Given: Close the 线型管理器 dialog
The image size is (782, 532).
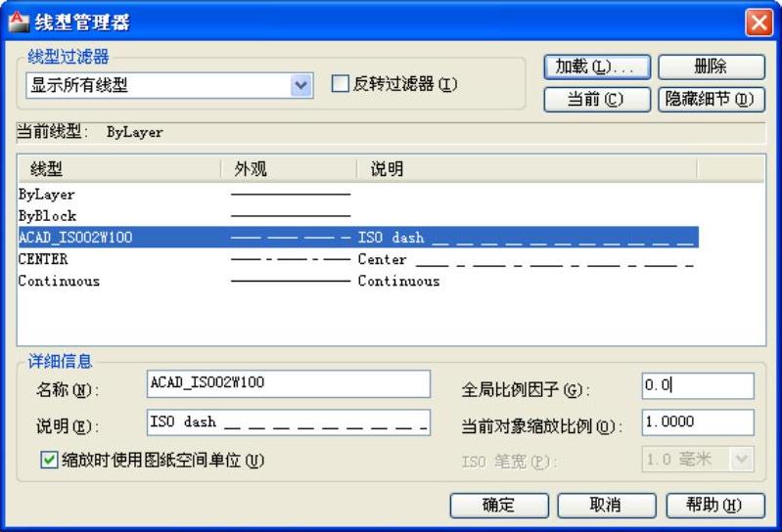Looking at the screenshot, I should click(759, 22).
